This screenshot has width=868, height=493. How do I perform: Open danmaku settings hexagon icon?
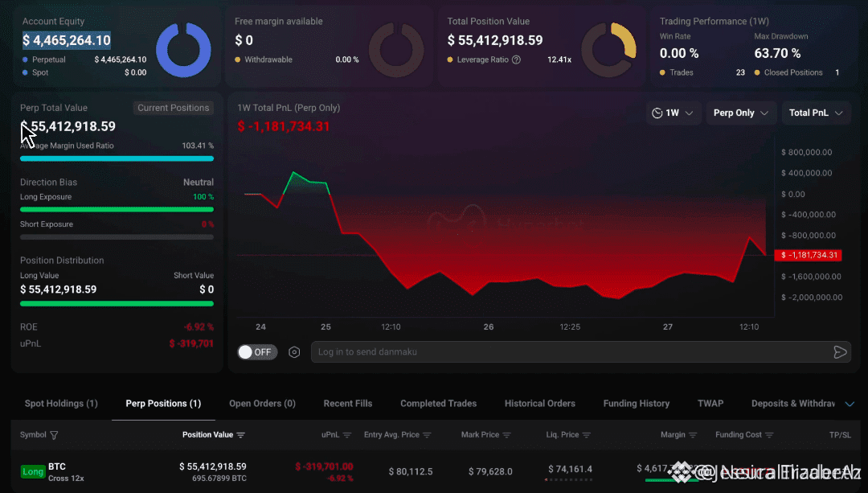point(294,352)
